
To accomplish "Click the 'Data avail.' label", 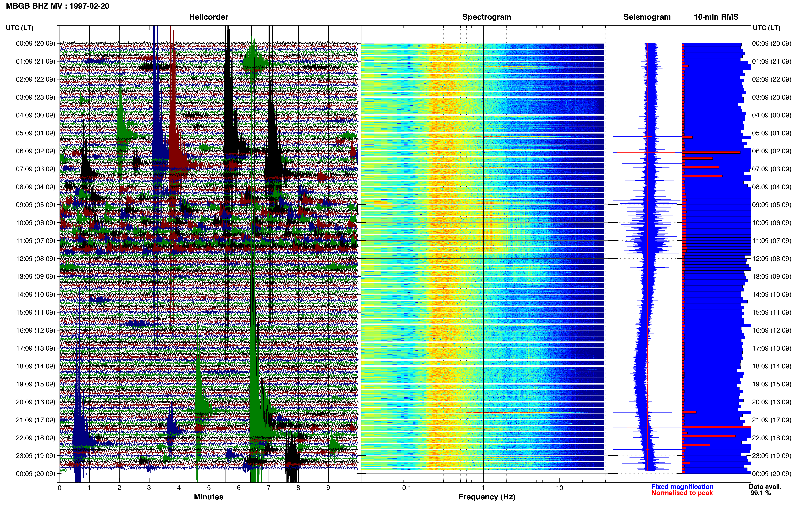I will pos(765,486).
